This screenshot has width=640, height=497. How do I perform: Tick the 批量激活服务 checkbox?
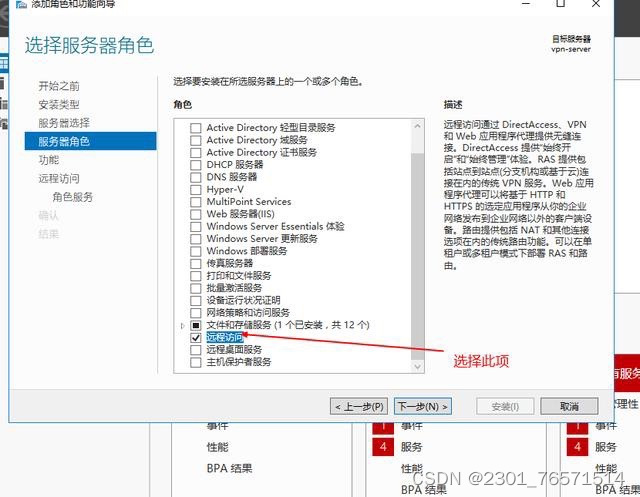click(196, 288)
